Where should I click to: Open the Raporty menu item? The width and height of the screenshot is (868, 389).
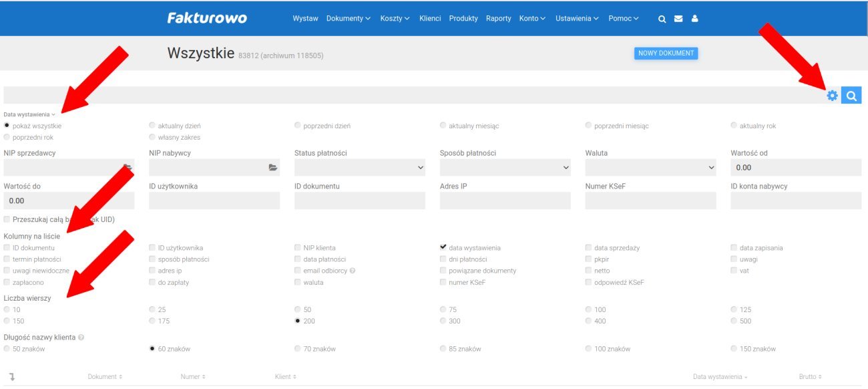(x=498, y=19)
